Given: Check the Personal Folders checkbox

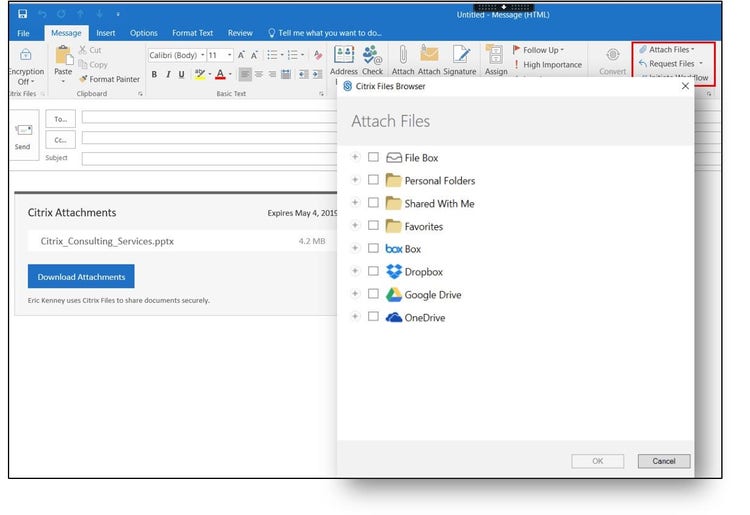Looking at the screenshot, I should click(374, 180).
